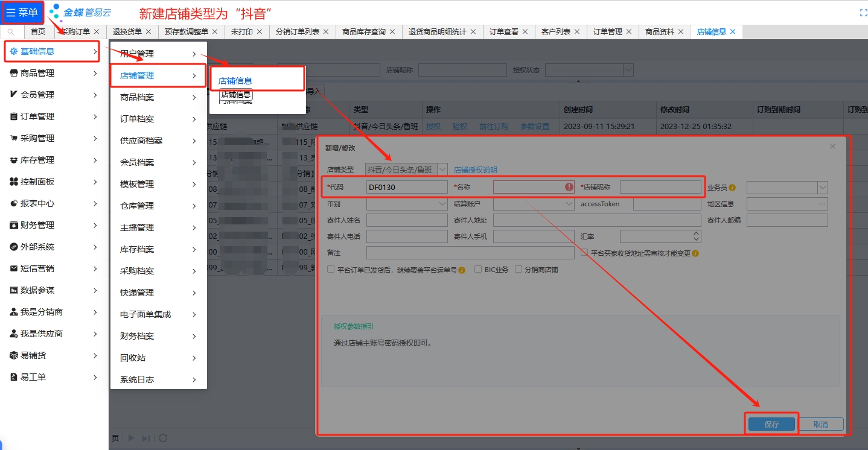Click the ellipsis icon in 地区信息 field
Image resolution: width=868 pixels, height=450 pixels.
click(822, 204)
